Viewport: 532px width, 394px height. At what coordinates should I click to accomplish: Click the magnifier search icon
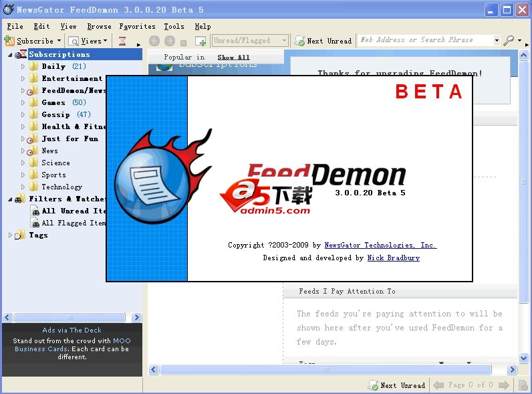[508, 40]
